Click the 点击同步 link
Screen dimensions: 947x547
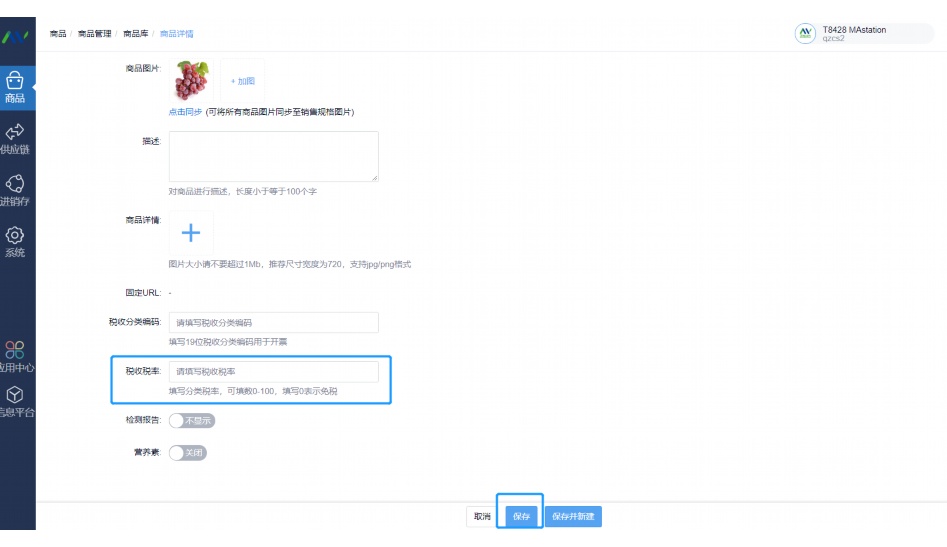tap(185, 112)
